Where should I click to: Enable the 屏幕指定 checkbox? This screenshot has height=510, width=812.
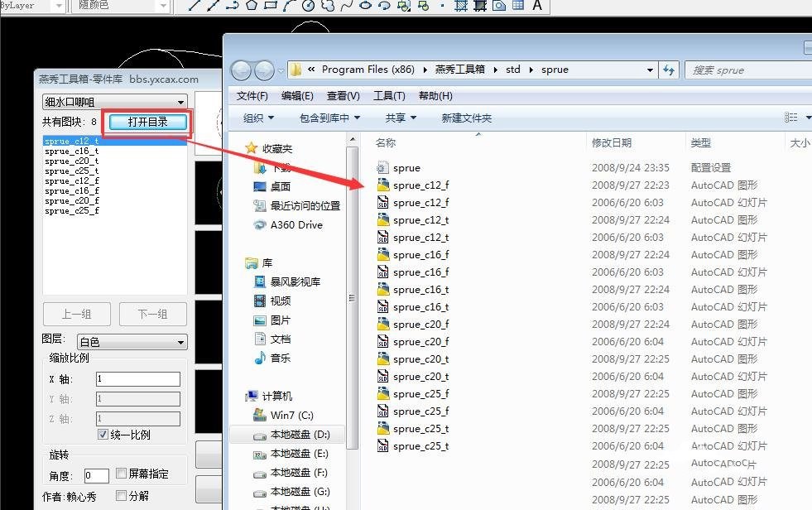[x=121, y=474]
